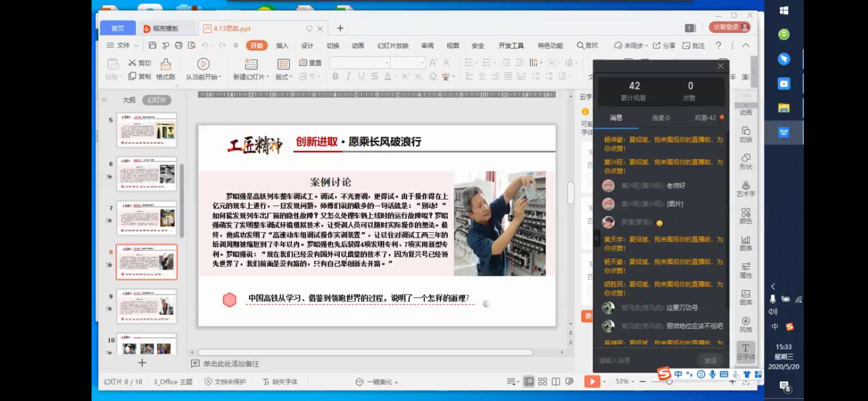Select slide 6 thumbnail

(x=147, y=174)
